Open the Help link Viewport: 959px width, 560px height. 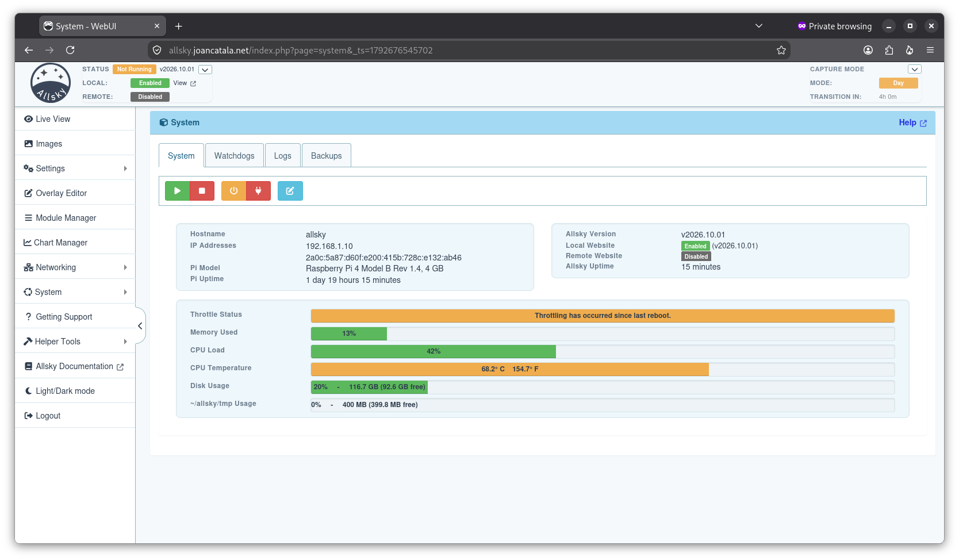coord(912,122)
